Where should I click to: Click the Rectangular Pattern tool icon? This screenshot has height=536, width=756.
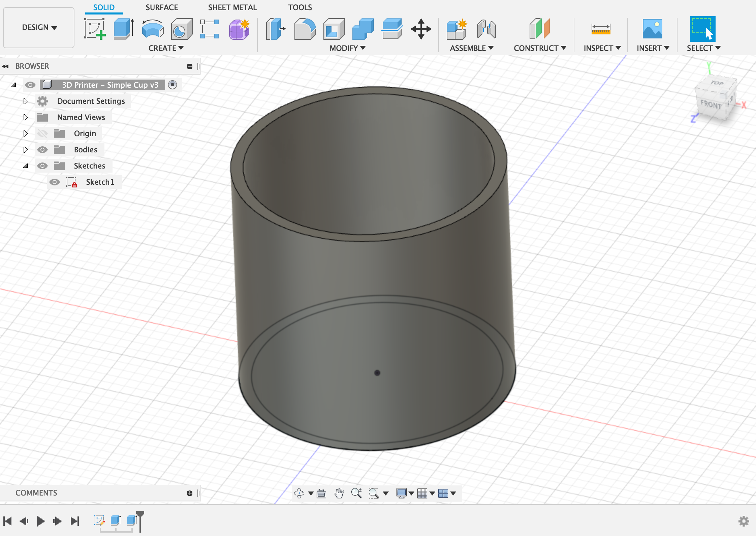click(x=210, y=29)
